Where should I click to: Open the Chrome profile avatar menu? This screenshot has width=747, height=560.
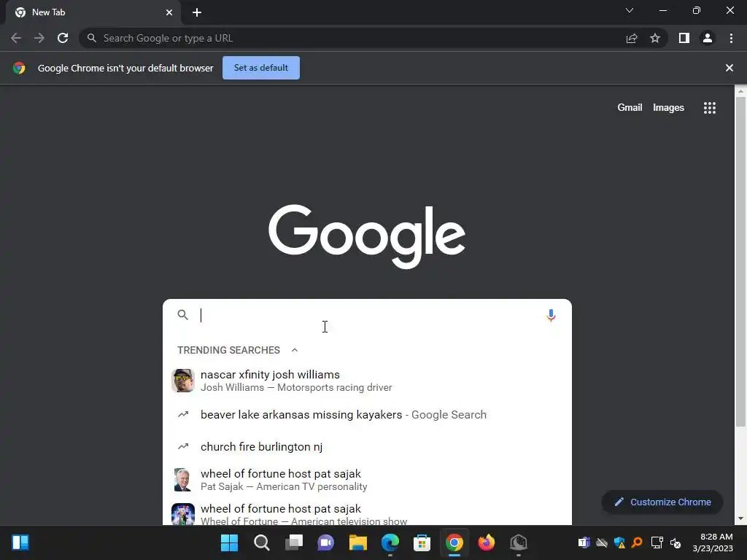pyautogui.click(x=708, y=38)
